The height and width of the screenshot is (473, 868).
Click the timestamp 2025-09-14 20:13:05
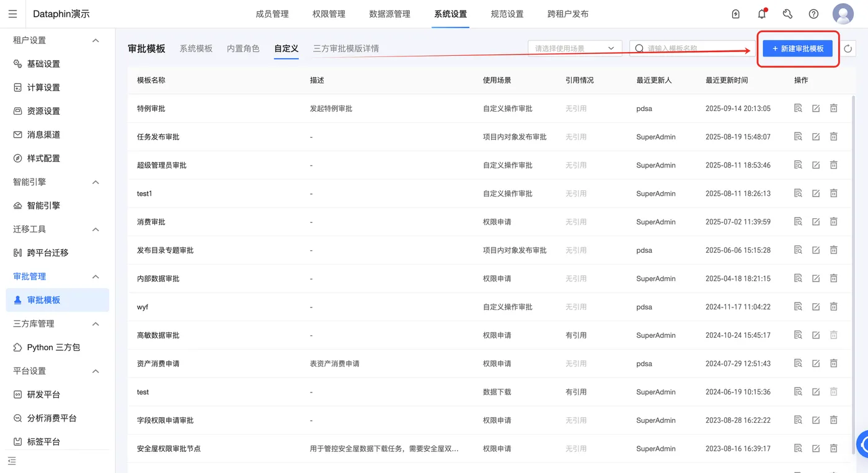pyautogui.click(x=738, y=108)
